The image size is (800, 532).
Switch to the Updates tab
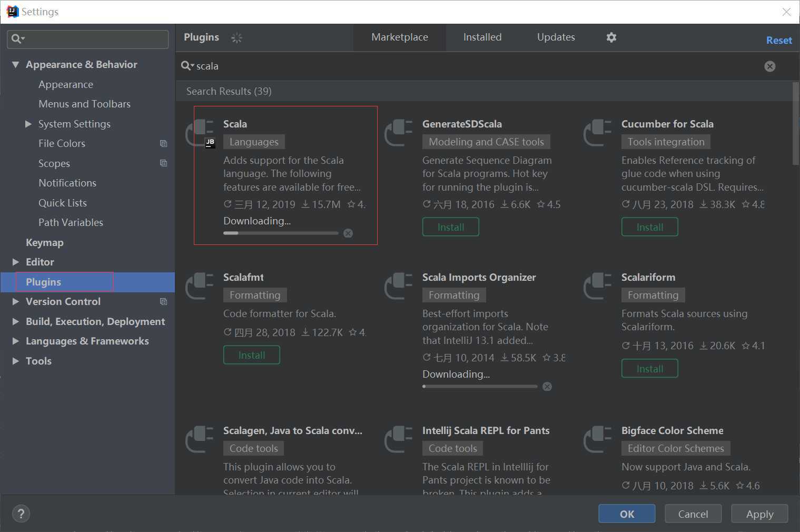[556, 37]
